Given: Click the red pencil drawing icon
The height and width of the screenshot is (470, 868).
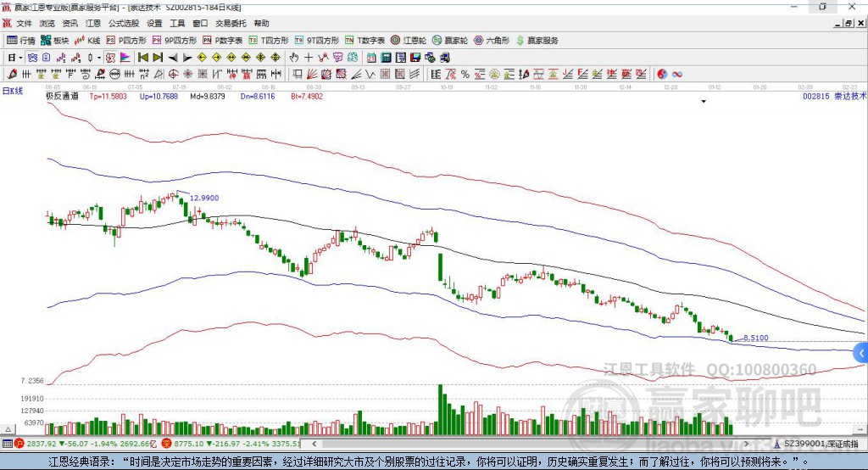Looking at the screenshot, I should (x=12, y=75).
